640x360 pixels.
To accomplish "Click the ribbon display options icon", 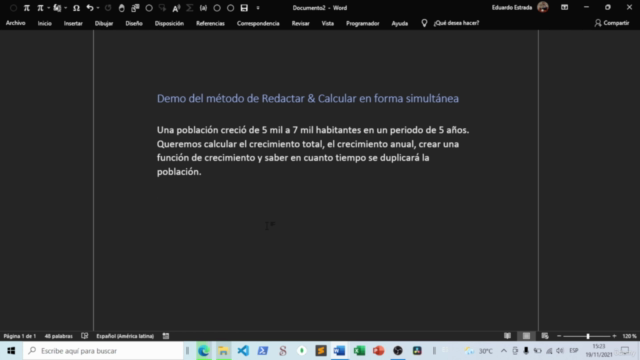I will click(x=564, y=7).
